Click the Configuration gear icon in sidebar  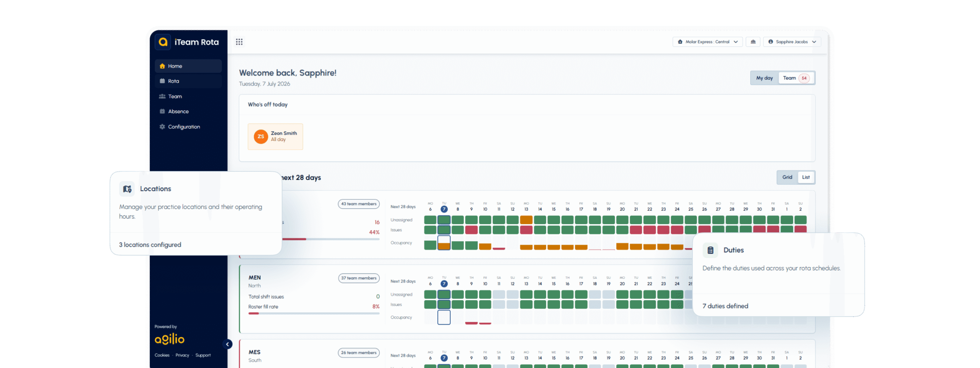[162, 127]
